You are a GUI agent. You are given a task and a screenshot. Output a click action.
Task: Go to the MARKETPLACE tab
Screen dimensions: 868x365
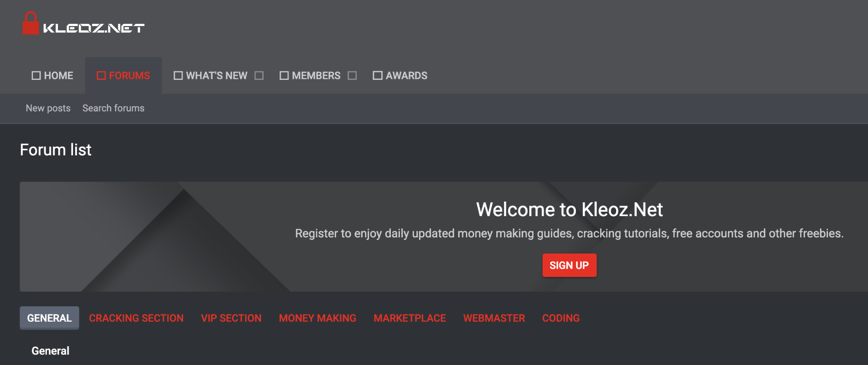pos(409,318)
